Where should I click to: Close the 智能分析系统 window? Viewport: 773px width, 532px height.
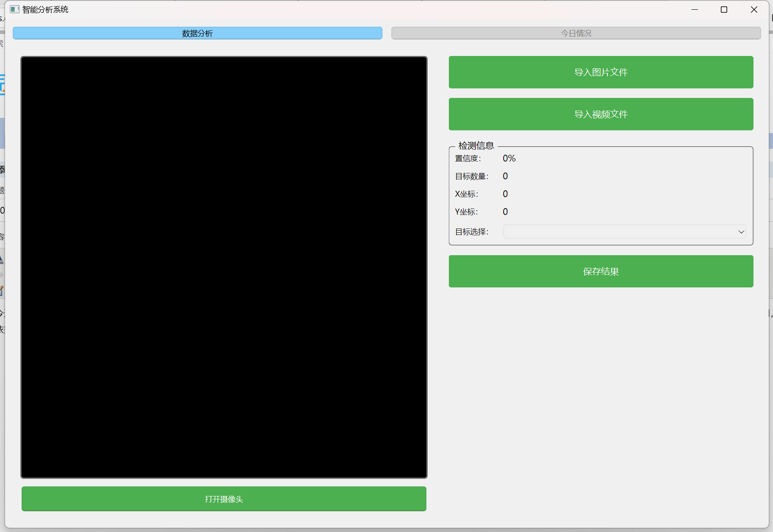point(754,9)
